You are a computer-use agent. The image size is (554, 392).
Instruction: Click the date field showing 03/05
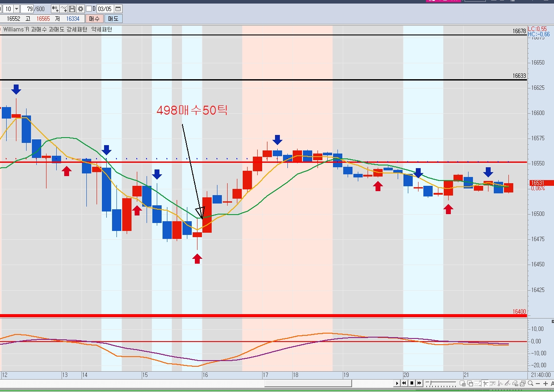[x=105, y=8]
